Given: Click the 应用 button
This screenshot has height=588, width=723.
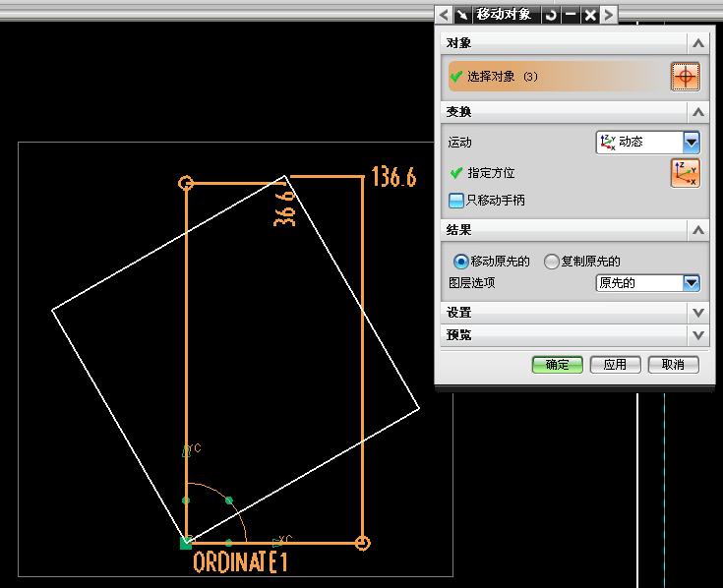Looking at the screenshot, I should point(615,365).
